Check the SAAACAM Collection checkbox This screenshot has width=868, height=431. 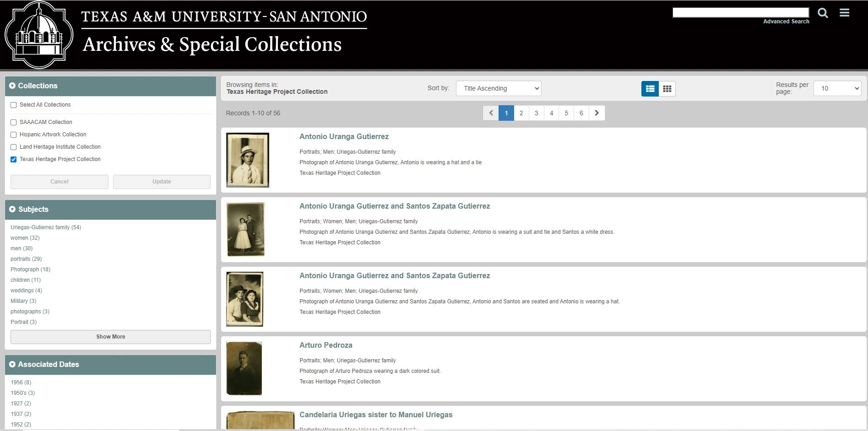coord(13,122)
